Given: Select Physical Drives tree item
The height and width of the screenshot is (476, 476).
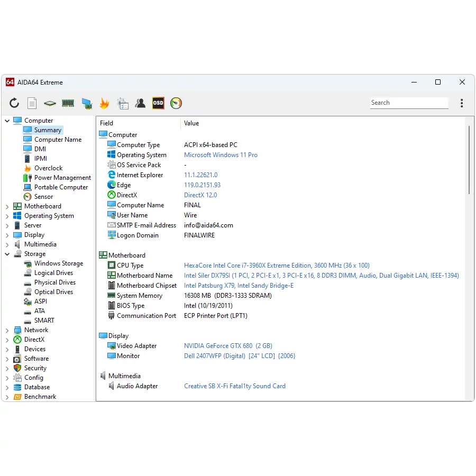Looking at the screenshot, I should coord(50,282).
